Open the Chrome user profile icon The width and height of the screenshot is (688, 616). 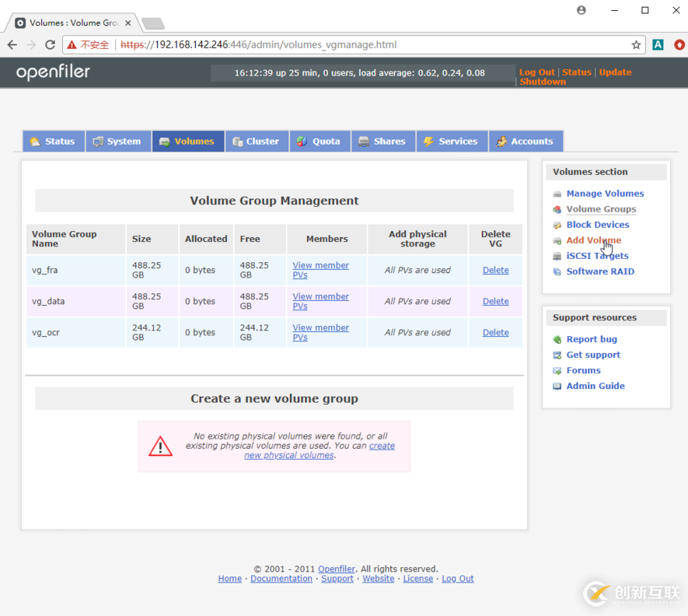click(x=581, y=10)
